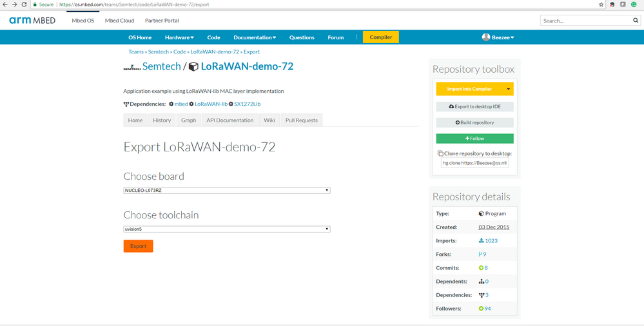Click the green Follow button
The image size is (644, 326).
[475, 139]
